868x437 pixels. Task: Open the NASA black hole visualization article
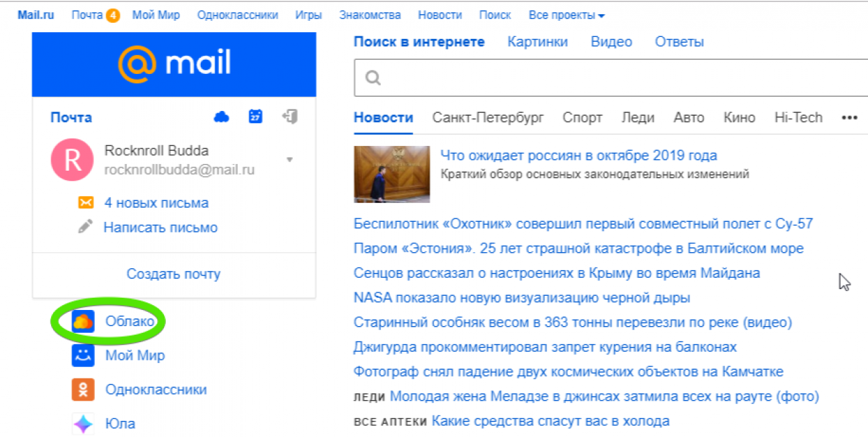pyautogui.click(x=521, y=298)
